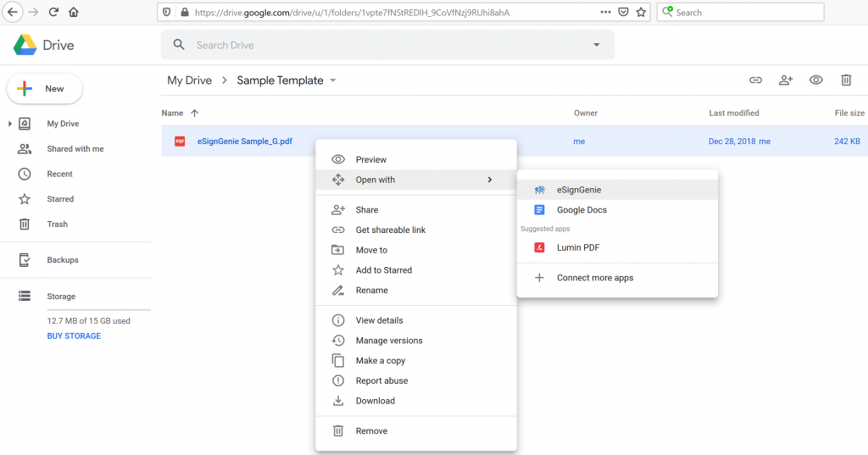Click the share add-person toolbar icon
The height and width of the screenshot is (455, 868).
click(786, 80)
